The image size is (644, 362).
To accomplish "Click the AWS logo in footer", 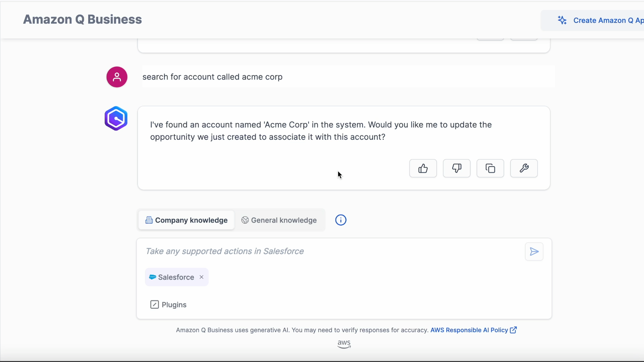I will (x=344, y=344).
